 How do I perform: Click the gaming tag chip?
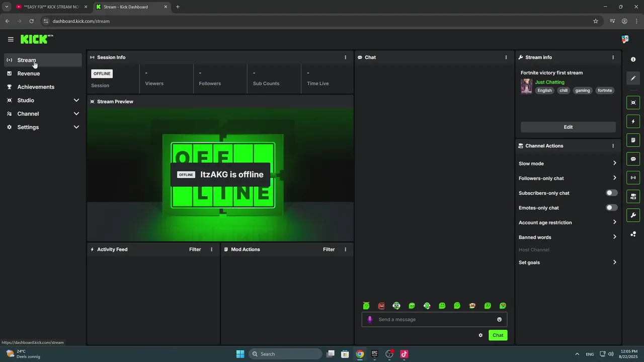tap(583, 90)
